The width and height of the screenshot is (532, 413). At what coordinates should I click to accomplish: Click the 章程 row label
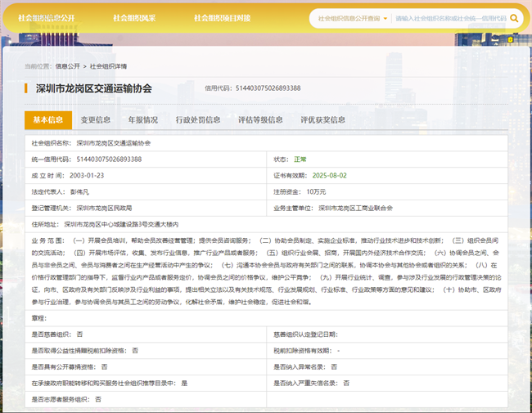coord(39,318)
